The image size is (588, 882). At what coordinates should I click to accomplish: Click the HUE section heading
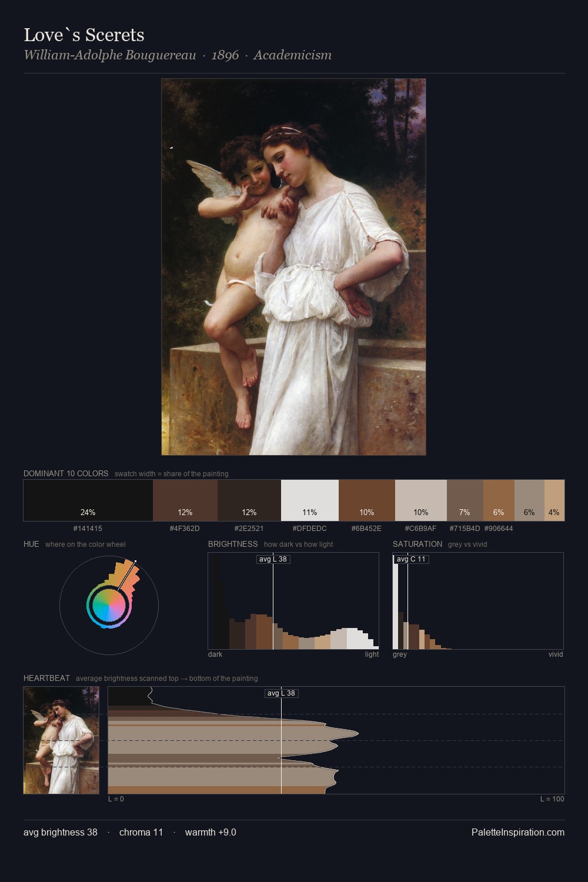(x=31, y=544)
